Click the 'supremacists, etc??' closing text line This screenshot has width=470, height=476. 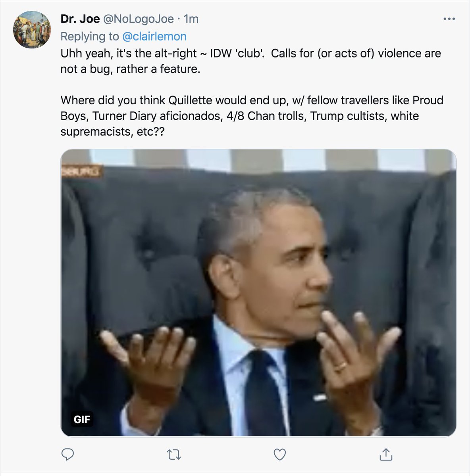pyautogui.click(x=112, y=132)
